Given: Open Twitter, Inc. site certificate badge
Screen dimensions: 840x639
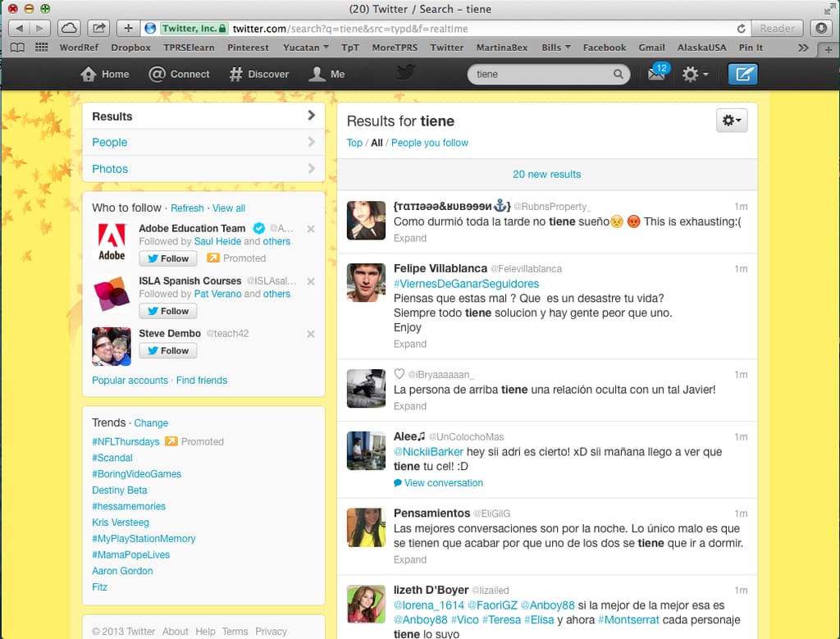Looking at the screenshot, I should click(x=194, y=29).
